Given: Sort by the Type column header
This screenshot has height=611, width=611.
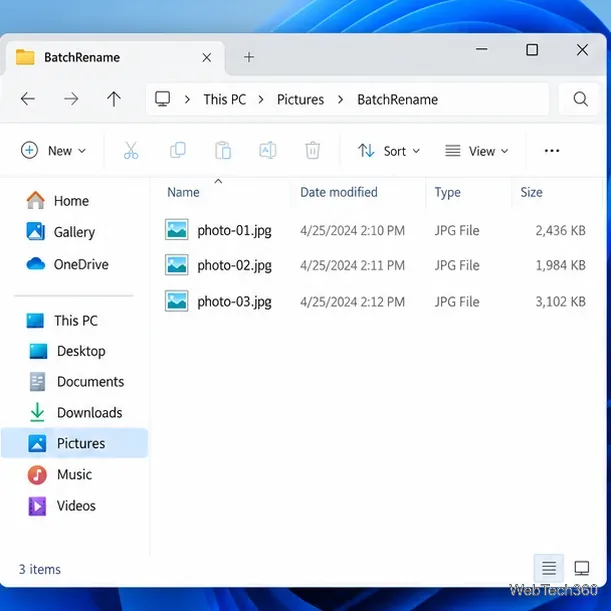Looking at the screenshot, I should point(447,192).
